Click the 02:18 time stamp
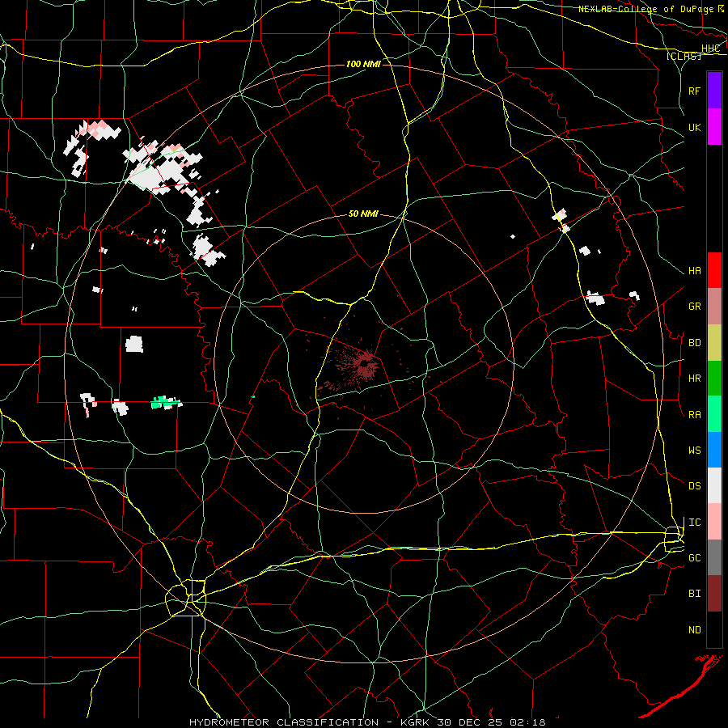This screenshot has height=728, width=728. click(x=528, y=722)
